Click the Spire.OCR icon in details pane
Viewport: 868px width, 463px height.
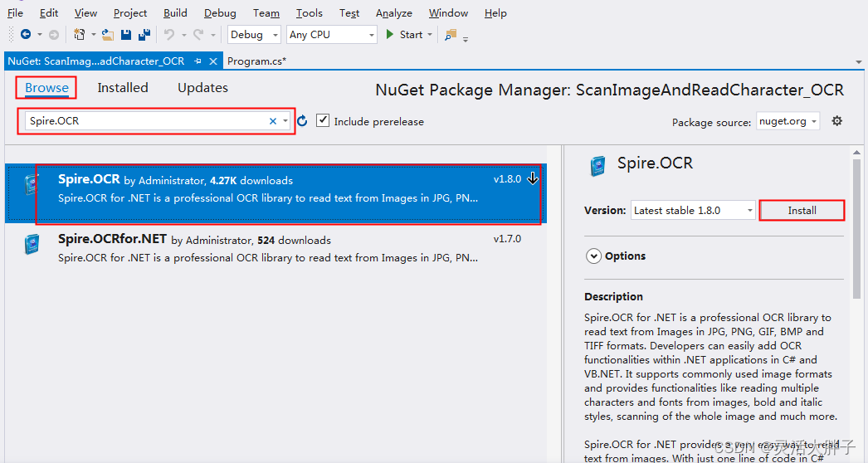(x=597, y=166)
